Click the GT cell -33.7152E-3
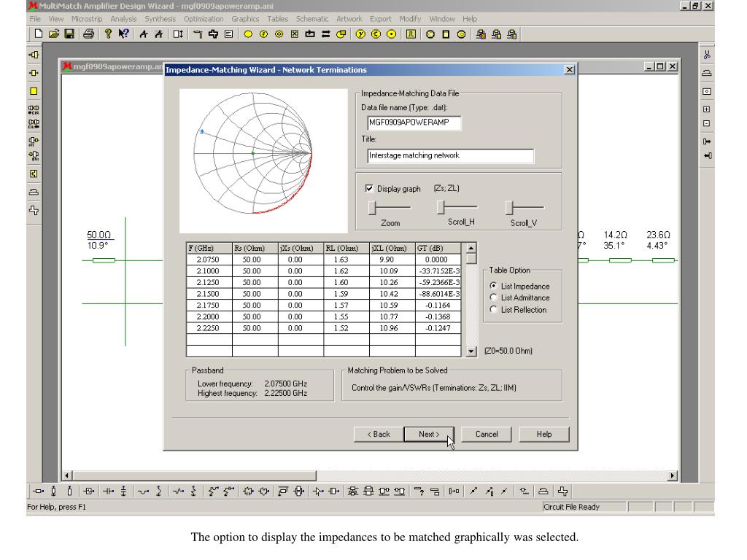This screenshot has height=560, width=747. (x=438, y=271)
